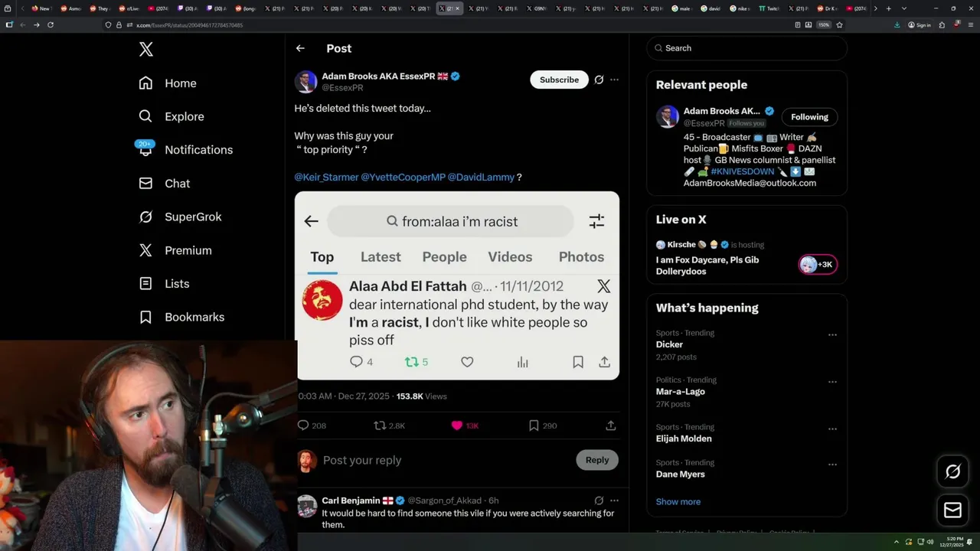Bookmark this page with the star icon
This screenshot has height=551, width=980.
[840, 24]
